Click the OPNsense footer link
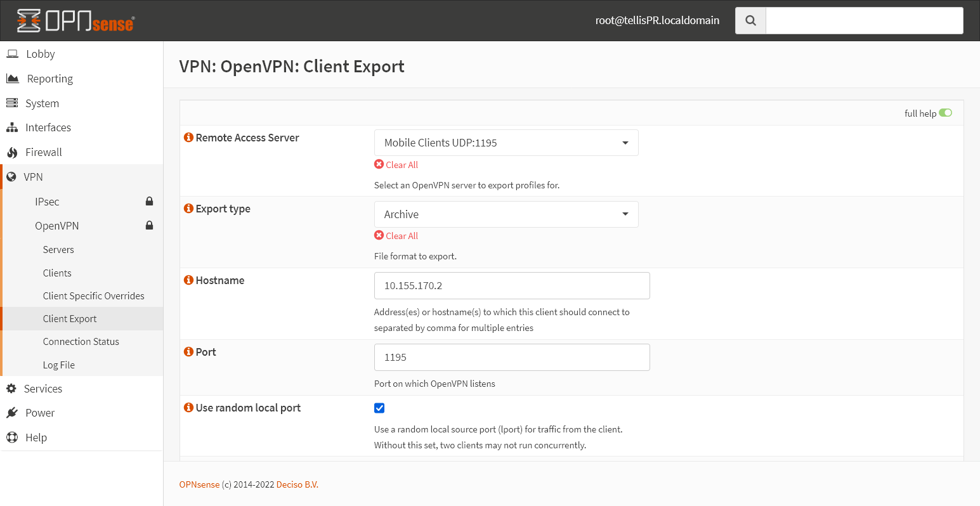This screenshot has width=980, height=506. pyautogui.click(x=199, y=484)
